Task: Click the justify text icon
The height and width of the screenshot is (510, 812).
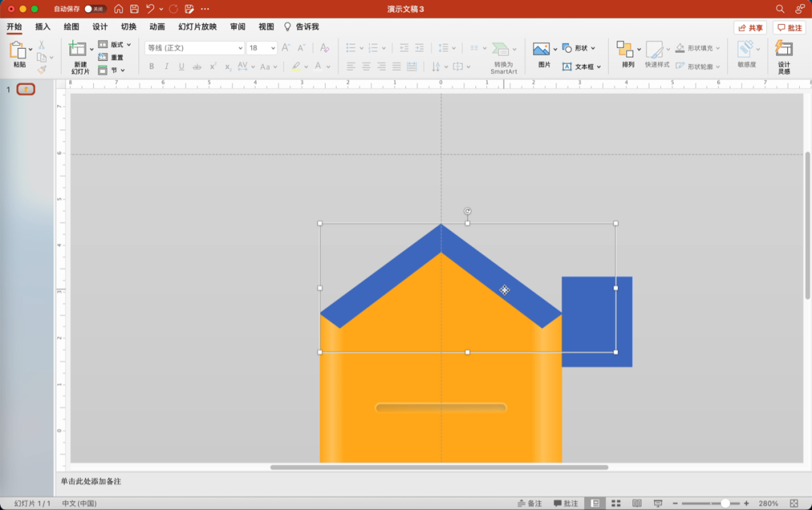Action: click(397, 66)
